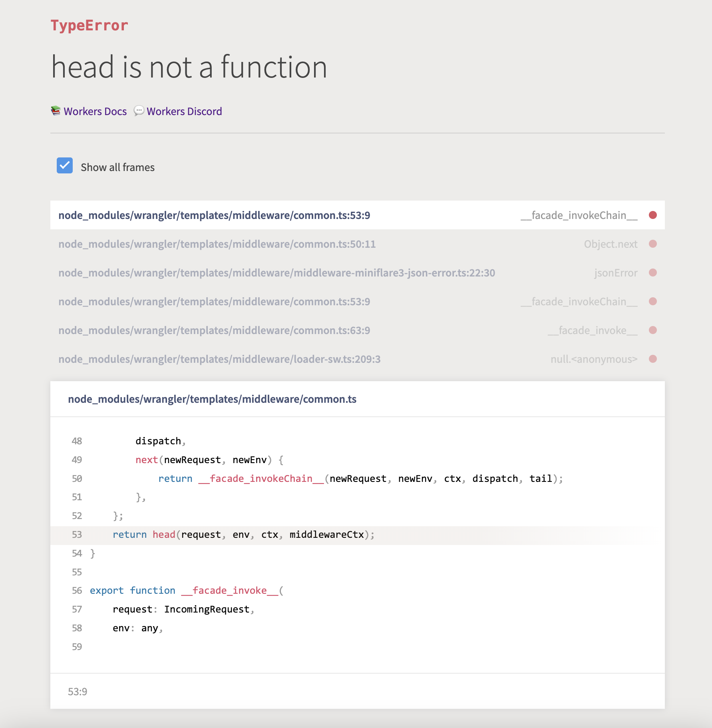Click line number 54 in the code gutter

77,553
